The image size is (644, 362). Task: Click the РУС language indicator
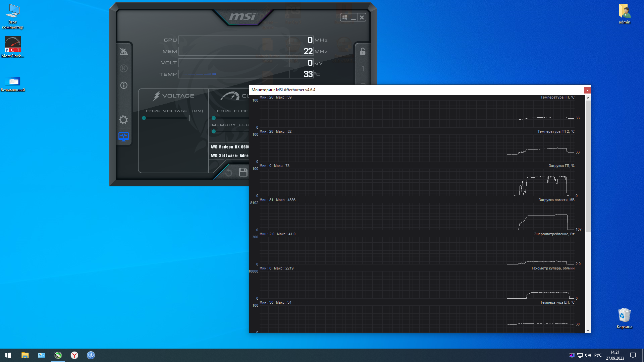[598, 355]
